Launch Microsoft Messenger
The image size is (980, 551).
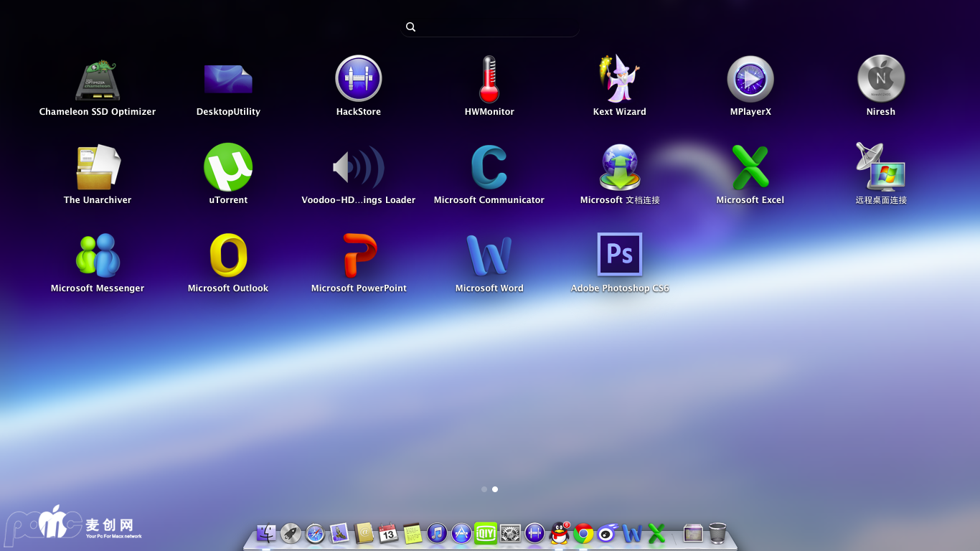click(x=98, y=255)
